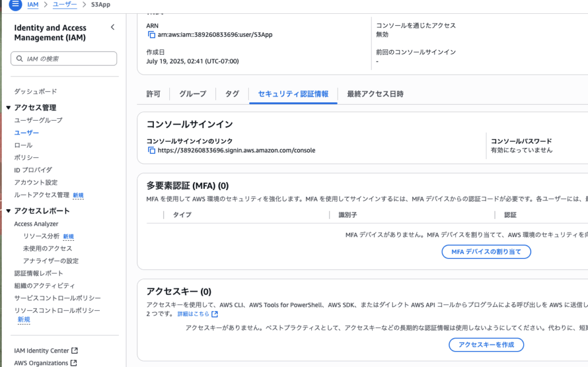Open リソース分析 in the sidebar
The width and height of the screenshot is (588, 367).
coord(41,236)
